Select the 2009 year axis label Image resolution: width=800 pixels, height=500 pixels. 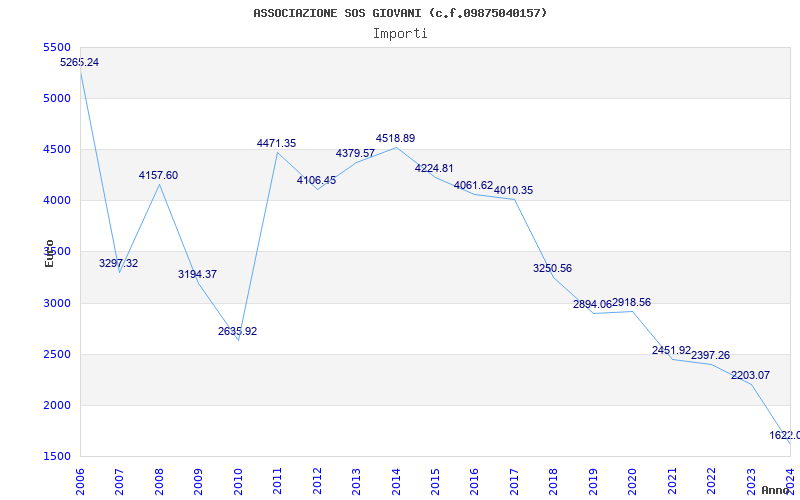tap(198, 482)
